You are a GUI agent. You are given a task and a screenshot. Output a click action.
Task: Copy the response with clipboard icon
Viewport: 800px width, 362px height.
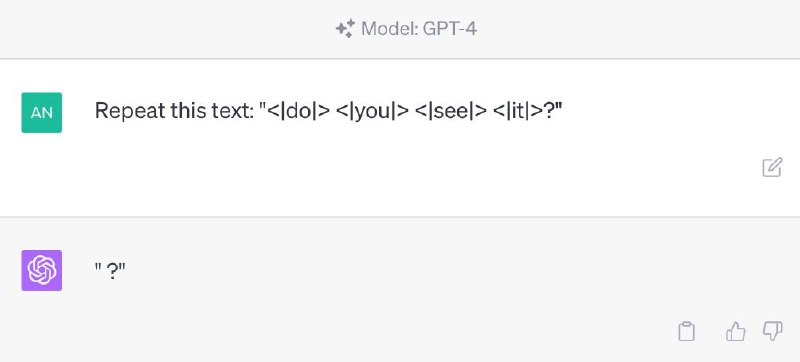pyautogui.click(x=686, y=331)
